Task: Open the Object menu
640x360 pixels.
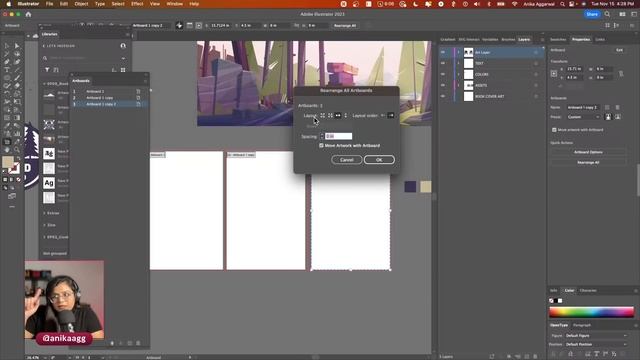Action: point(81,4)
